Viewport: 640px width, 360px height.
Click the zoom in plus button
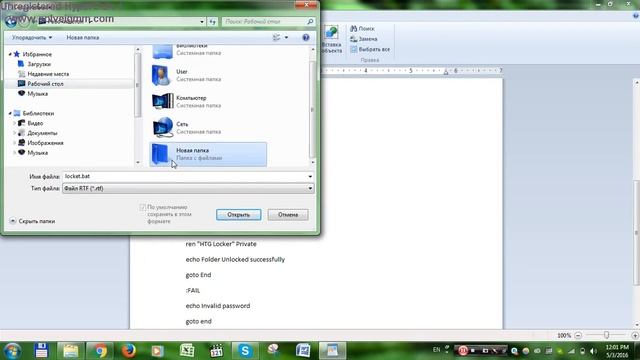[x=635, y=336]
